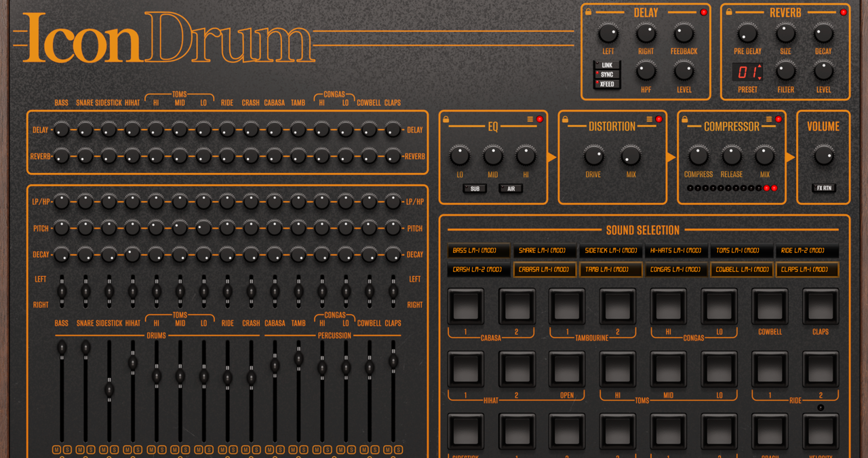Trigger the Ride 1 drum pad
Viewport: 868px width, 458px height.
pos(770,369)
